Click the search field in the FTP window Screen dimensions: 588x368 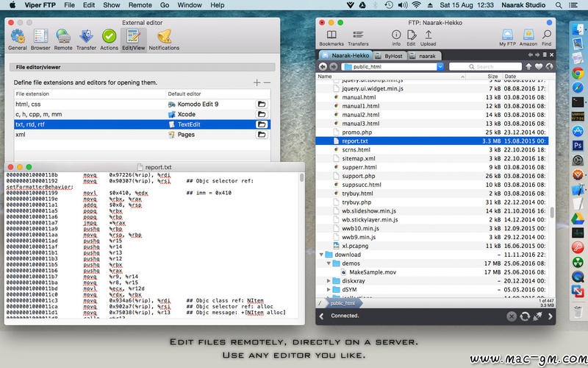[x=485, y=66]
